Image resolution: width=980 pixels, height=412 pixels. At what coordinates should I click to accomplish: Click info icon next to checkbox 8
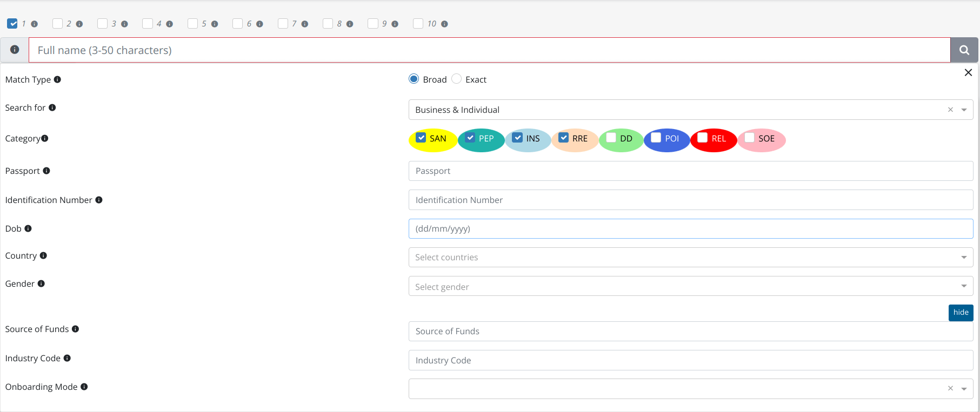350,24
